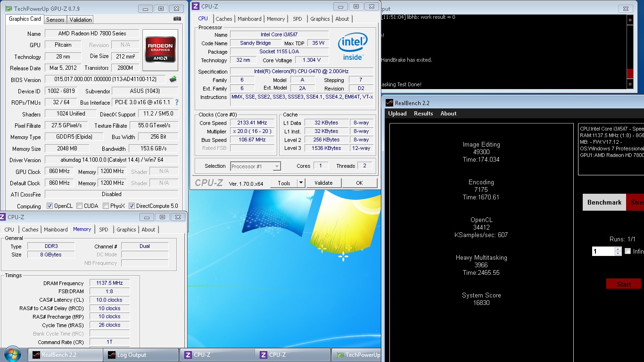Select the Graphics Card tab in GPU-Z
The width and height of the screenshot is (644, 362).
coord(25,19)
